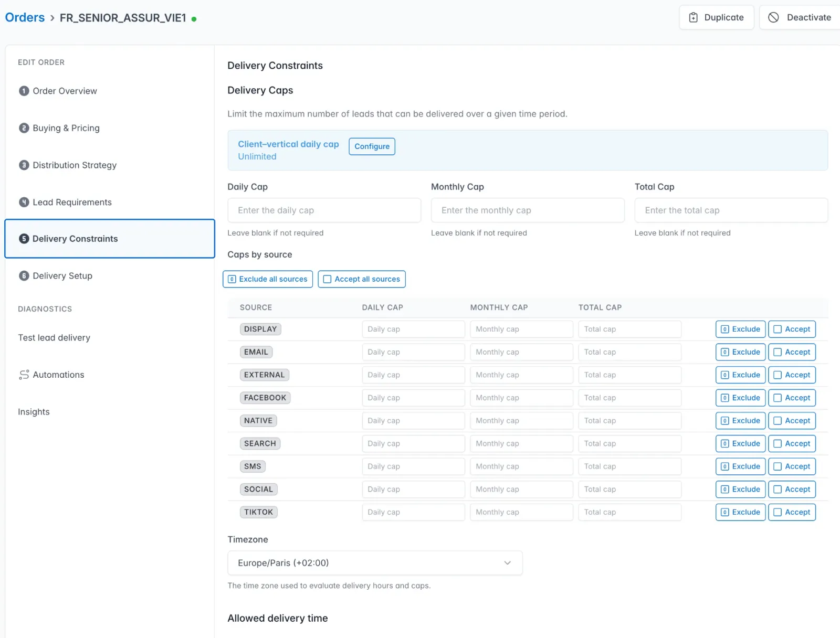Click step 6 number icon for Delivery Setup

coord(24,276)
